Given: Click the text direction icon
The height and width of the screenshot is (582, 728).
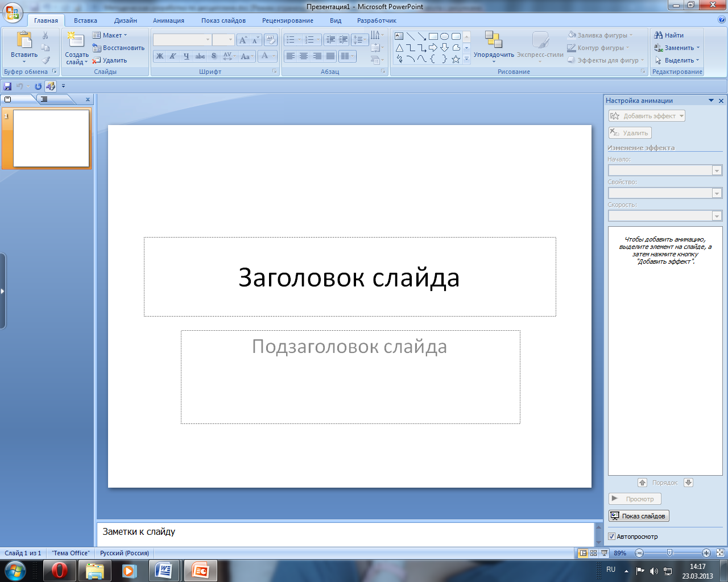Looking at the screenshot, I should pos(377,35).
